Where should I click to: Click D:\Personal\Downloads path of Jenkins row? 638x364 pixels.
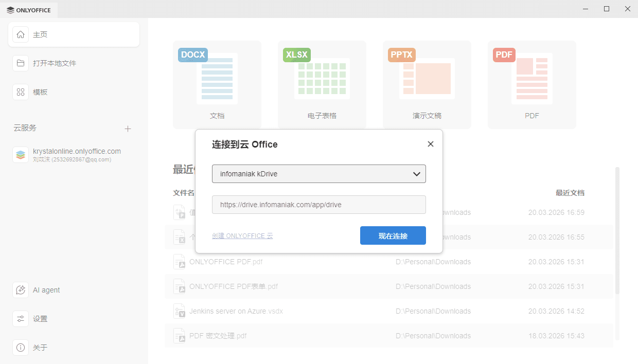click(x=433, y=311)
